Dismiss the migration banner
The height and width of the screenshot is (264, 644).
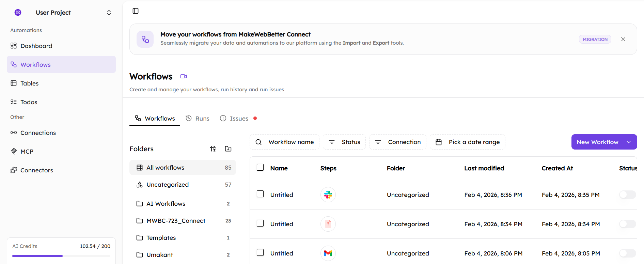point(623,39)
